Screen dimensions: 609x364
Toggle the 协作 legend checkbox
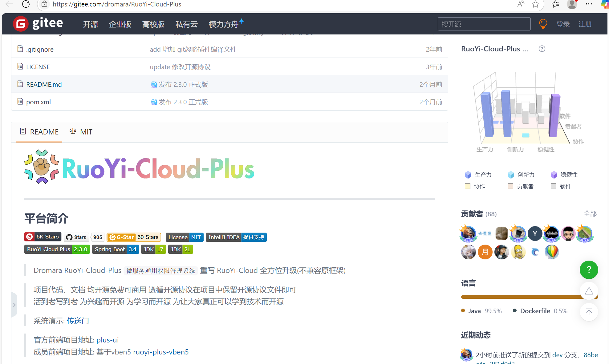pos(468,186)
